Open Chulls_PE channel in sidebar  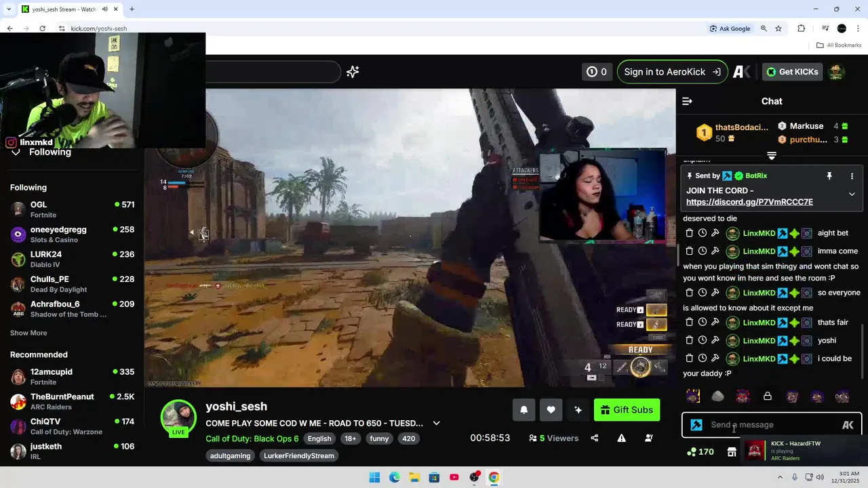coord(72,284)
